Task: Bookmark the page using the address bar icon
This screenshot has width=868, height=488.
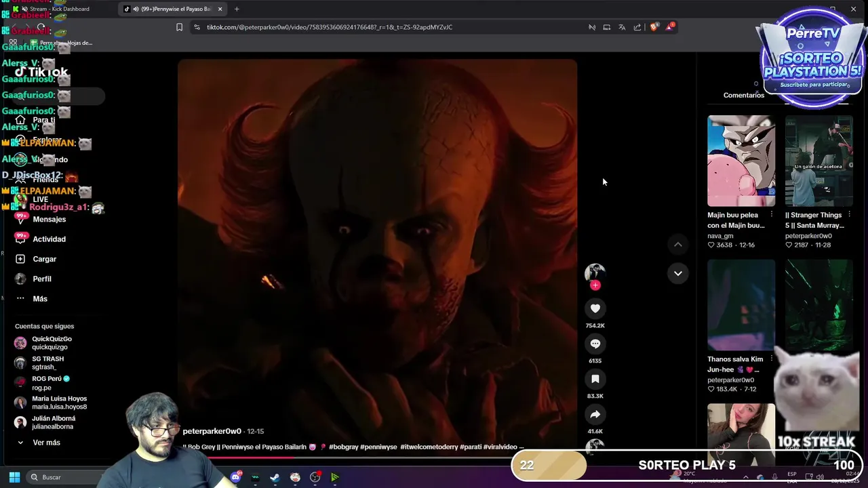Action: pos(179,27)
